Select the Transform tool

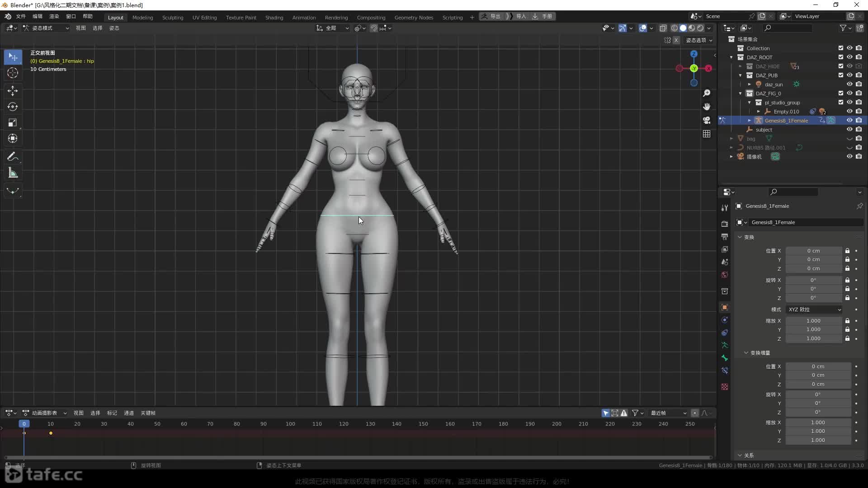(13, 138)
